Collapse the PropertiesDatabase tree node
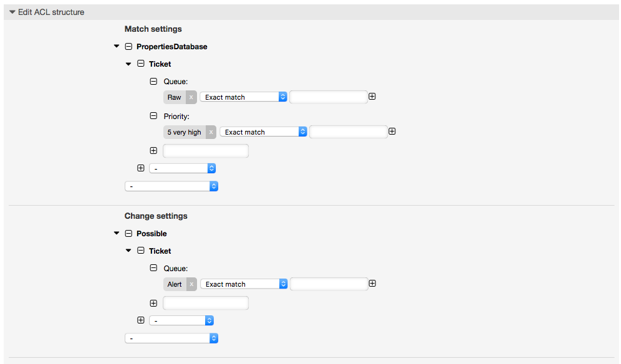 point(117,47)
